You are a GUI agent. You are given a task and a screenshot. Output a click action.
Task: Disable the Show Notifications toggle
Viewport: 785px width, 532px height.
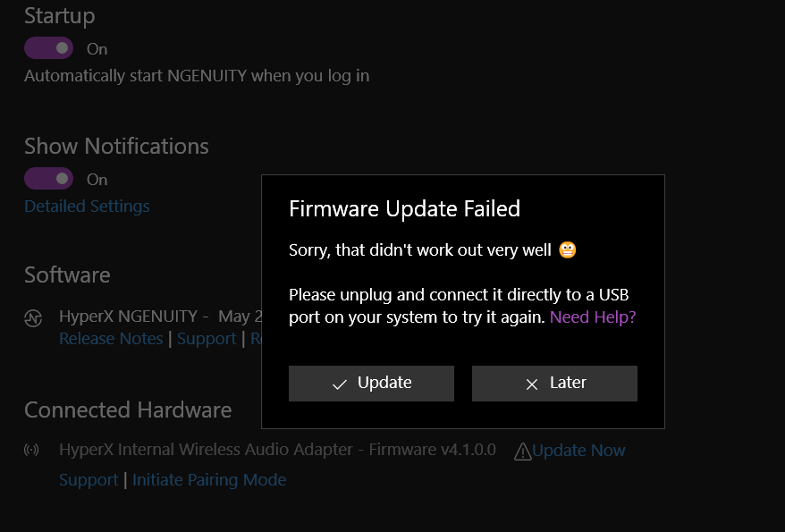48,179
